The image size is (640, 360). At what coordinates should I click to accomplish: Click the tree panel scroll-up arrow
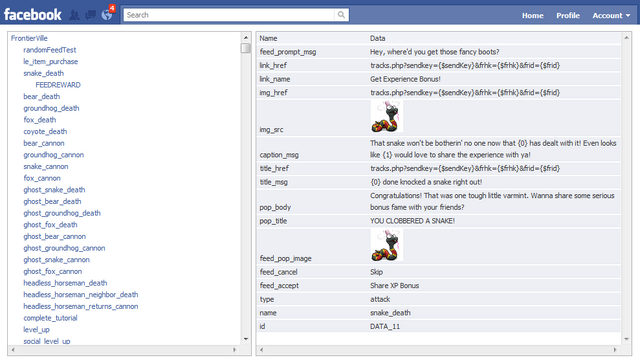coord(246,38)
